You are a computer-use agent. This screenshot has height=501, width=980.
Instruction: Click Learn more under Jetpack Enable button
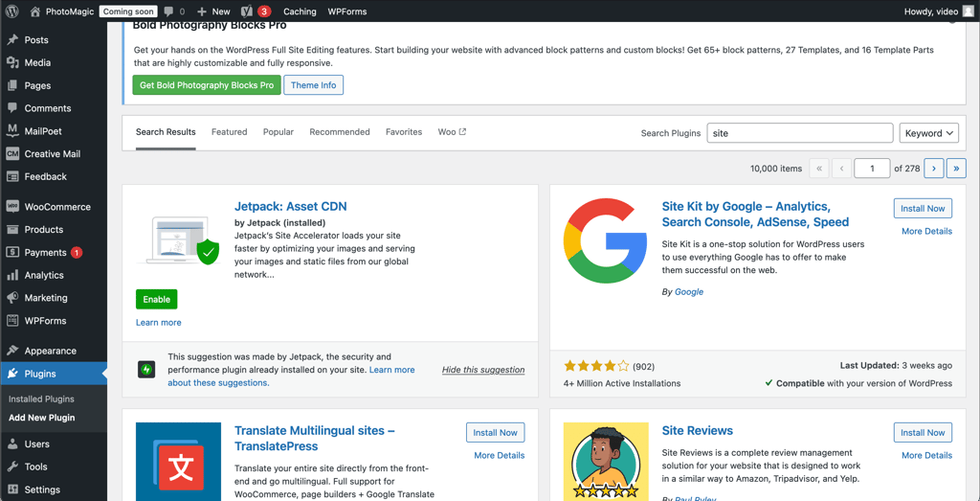tap(158, 322)
